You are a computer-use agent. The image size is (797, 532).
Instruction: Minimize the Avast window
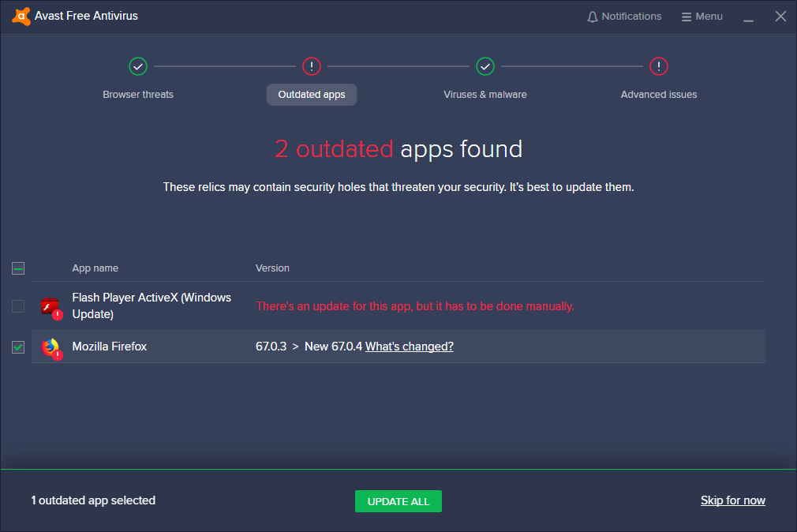748,17
